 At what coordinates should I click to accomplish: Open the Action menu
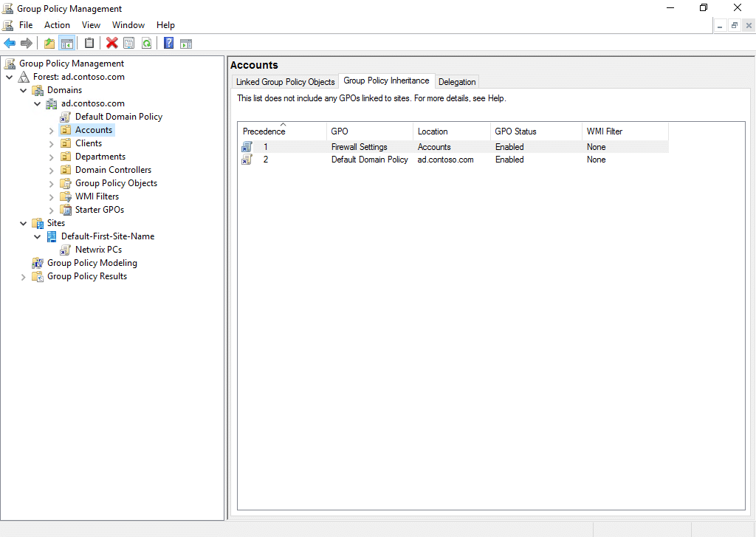tap(57, 25)
